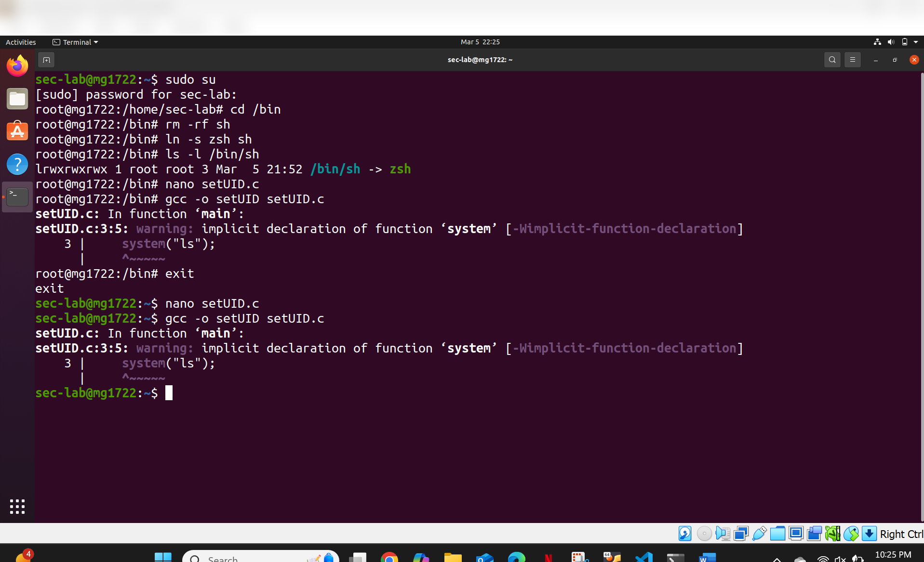Open terminal search tool
Image resolution: width=924 pixels, height=562 pixels.
tap(832, 60)
